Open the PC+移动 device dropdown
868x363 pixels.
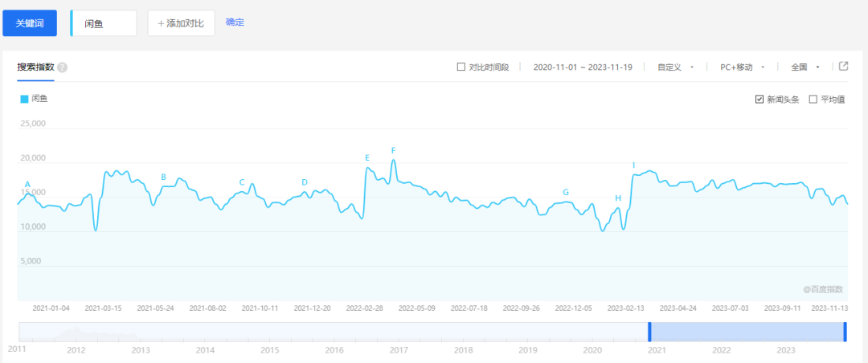pos(743,67)
